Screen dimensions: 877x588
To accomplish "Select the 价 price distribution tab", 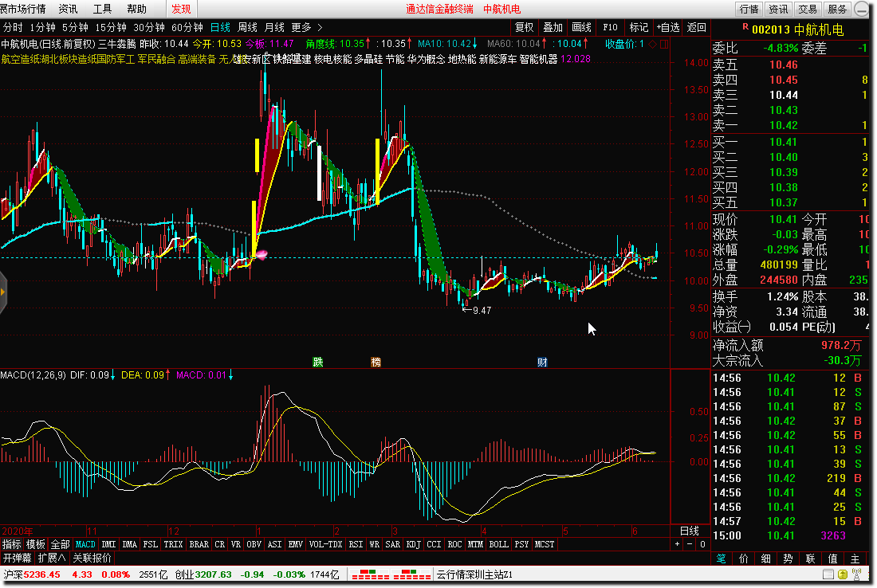I will coord(743,559).
